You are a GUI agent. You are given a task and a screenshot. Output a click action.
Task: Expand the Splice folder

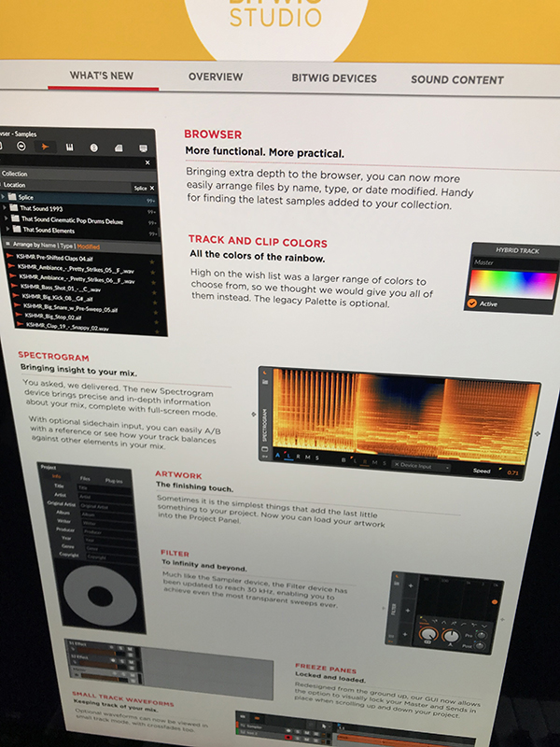(3, 196)
